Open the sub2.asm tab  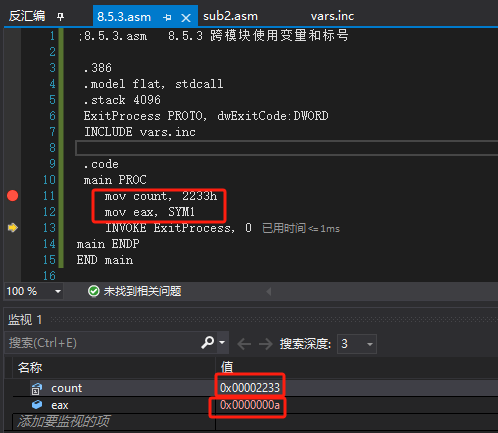point(230,16)
